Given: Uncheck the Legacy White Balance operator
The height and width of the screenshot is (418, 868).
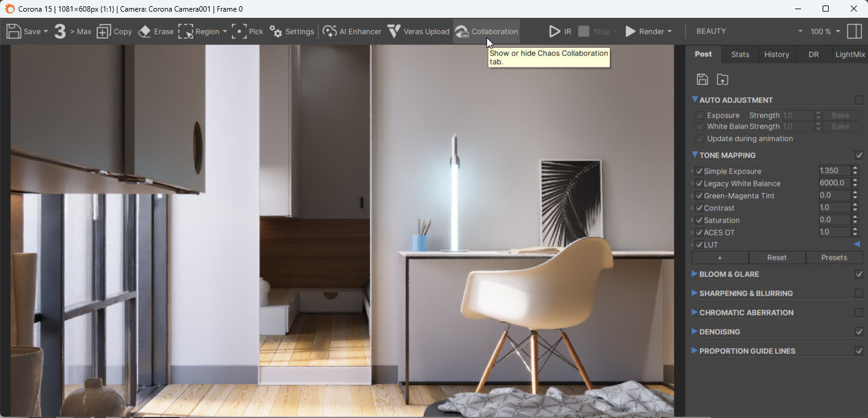Looking at the screenshot, I should tap(699, 183).
